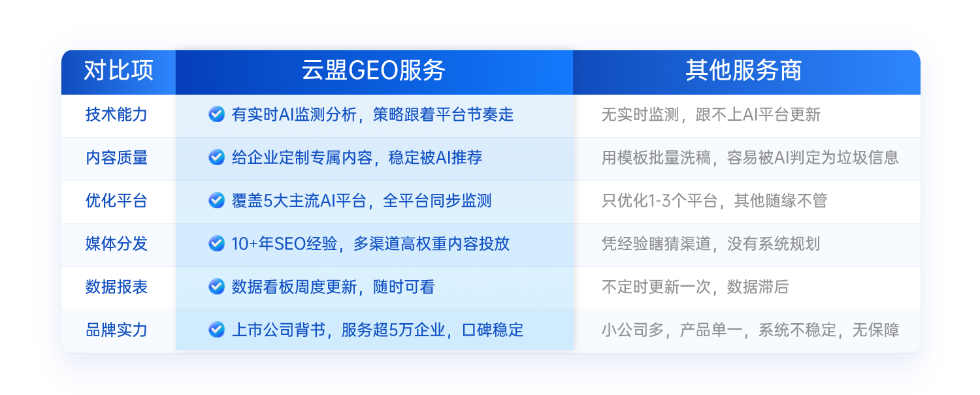980x395 pixels.
Task: Select text 数据看板周度更新，随时可看
Action: point(333,287)
